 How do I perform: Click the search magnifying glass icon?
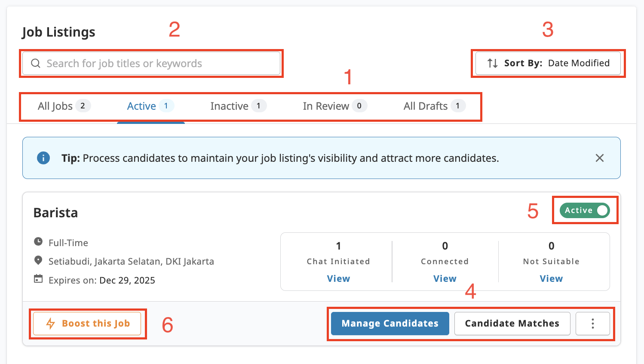click(35, 63)
